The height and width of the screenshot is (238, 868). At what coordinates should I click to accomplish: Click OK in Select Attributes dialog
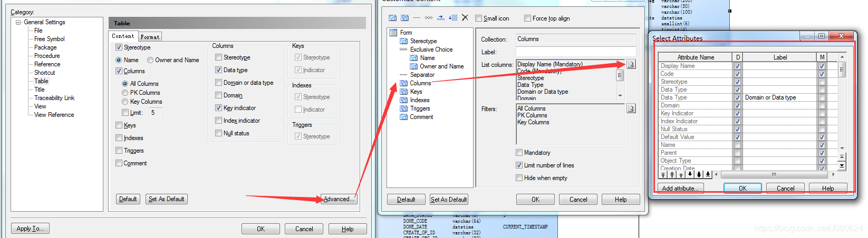(x=742, y=188)
